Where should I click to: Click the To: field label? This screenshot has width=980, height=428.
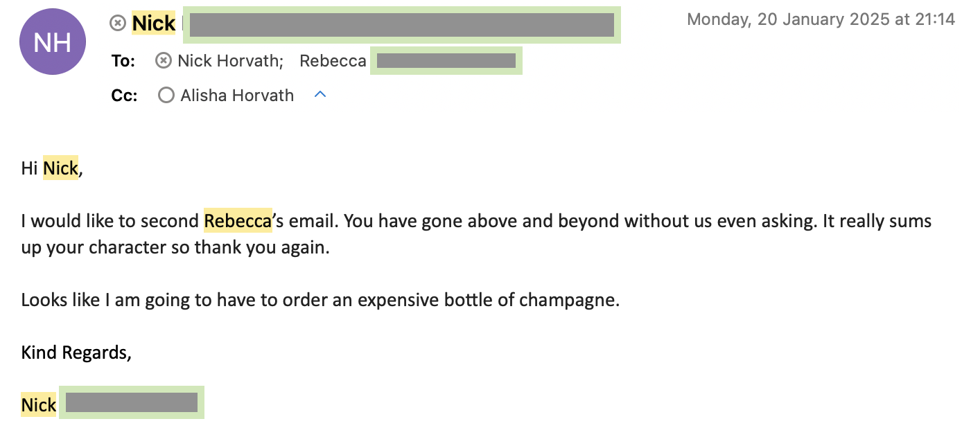(123, 61)
